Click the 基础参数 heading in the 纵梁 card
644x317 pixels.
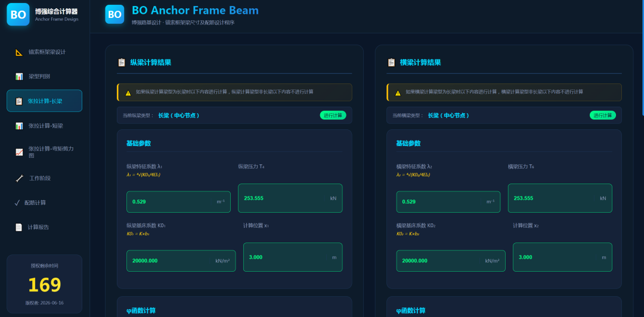[138, 144]
